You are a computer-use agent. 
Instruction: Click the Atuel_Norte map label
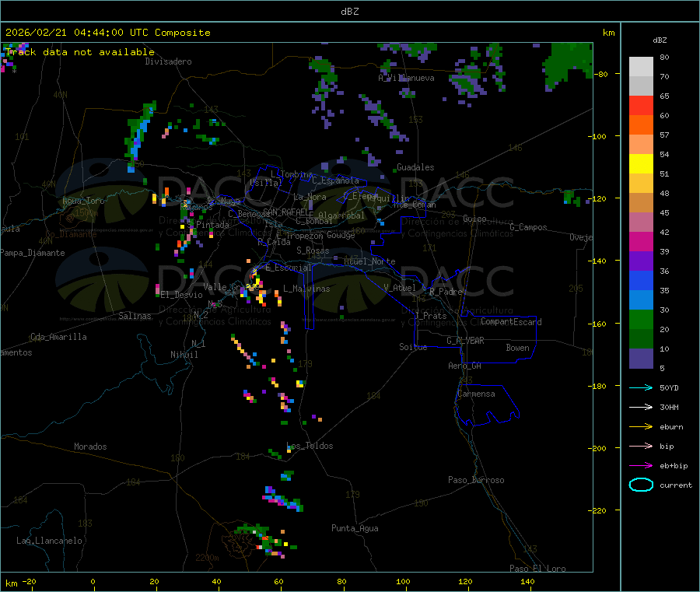[369, 261]
